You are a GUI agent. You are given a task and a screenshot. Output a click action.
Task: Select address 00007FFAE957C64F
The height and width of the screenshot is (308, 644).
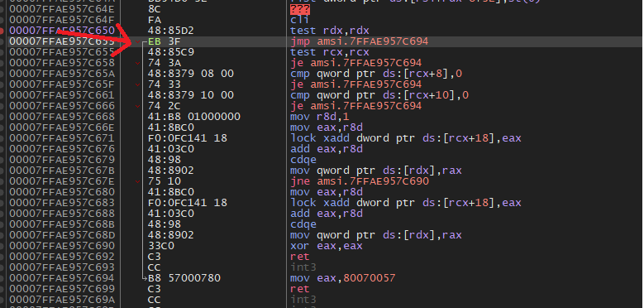point(62,20)
